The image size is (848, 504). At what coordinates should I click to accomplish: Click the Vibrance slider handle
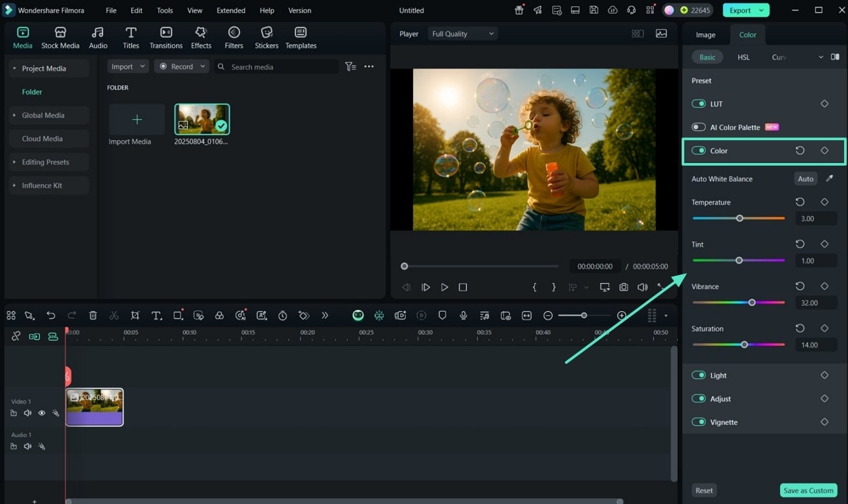(752, 303)
